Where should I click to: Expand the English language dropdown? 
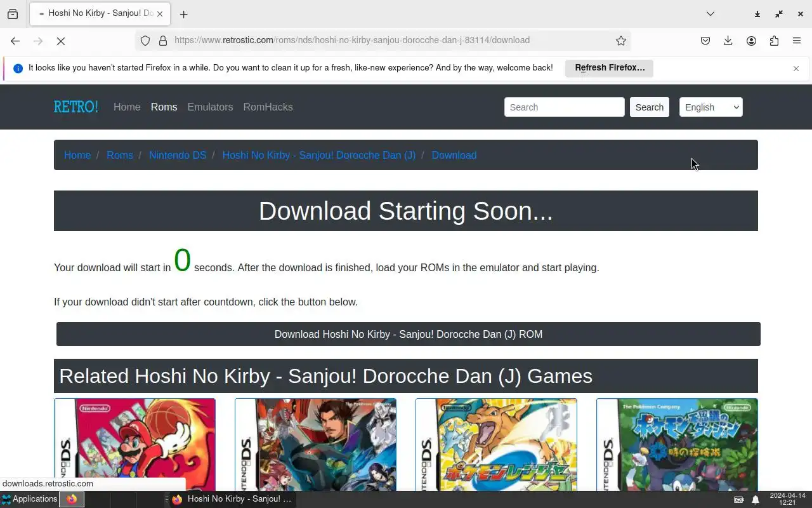pyautogui.click(x=710, y=107)
